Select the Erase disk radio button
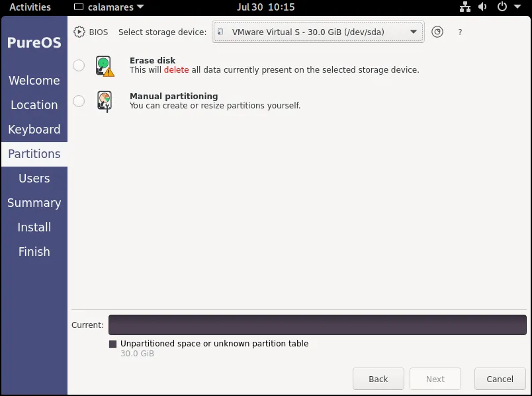This screenshot has width=532, height=396. click(79, 65)
